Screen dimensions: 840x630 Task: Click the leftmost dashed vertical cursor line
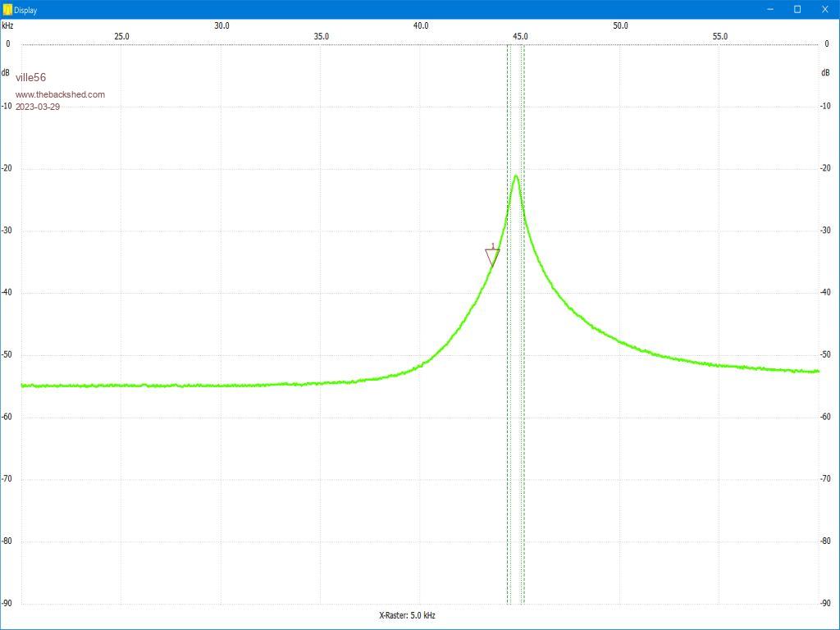(507, 328)
